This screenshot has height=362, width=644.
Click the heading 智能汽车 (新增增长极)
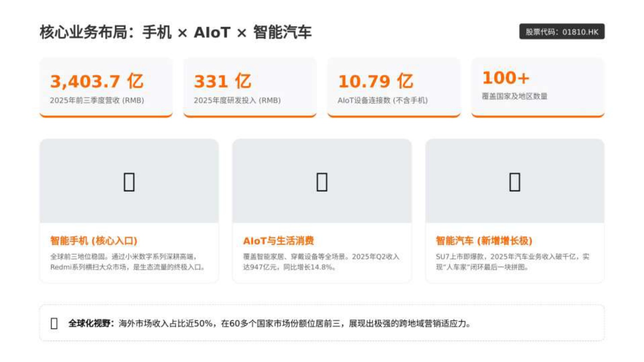(x=484, y=241)
